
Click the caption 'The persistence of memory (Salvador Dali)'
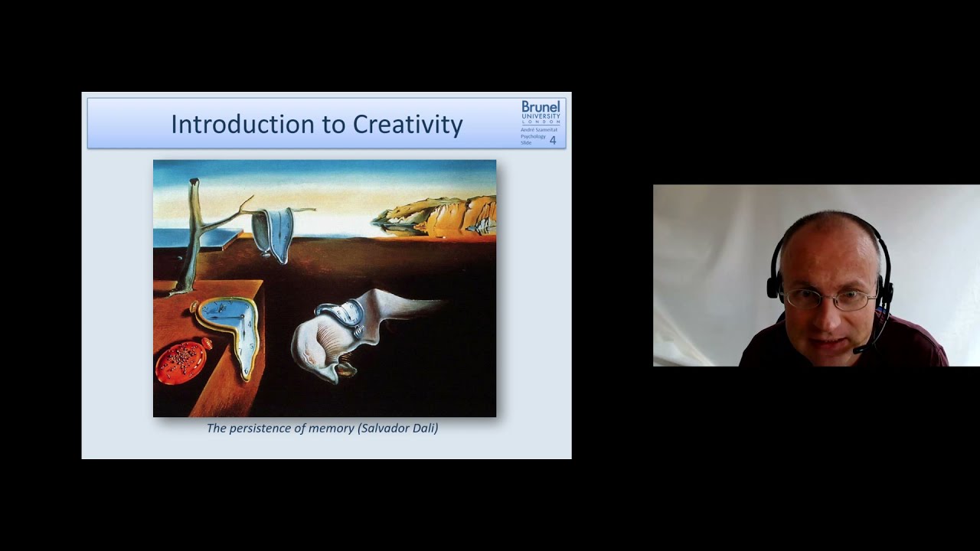[x=322, y=428]
